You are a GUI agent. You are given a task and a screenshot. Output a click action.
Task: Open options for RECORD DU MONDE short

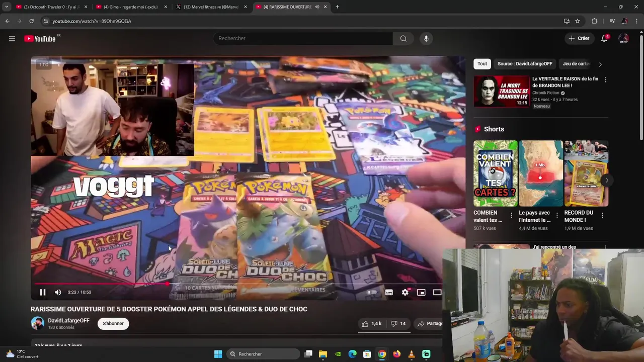602,216
